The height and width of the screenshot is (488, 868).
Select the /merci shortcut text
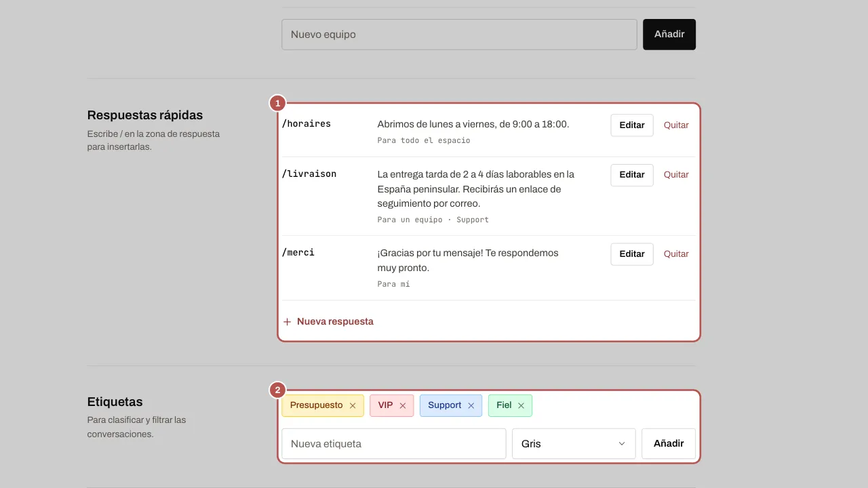(x=298, y=253)
